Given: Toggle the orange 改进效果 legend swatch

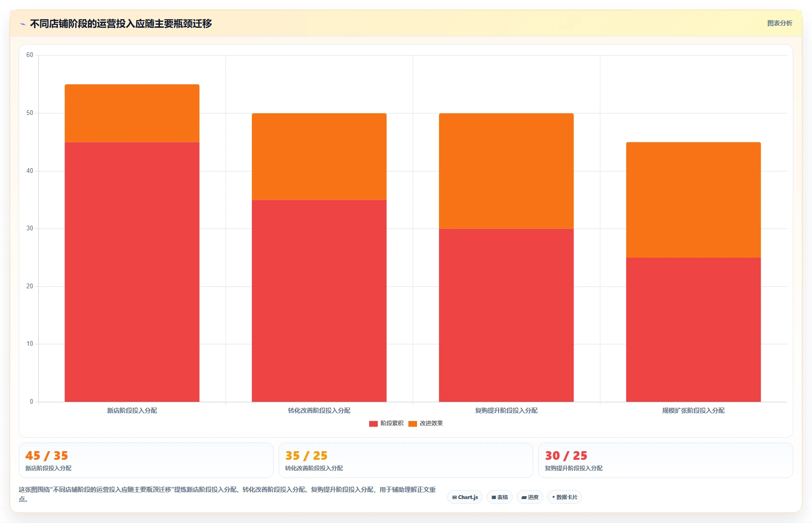Looking at the screenshot, I should (413, 423).
